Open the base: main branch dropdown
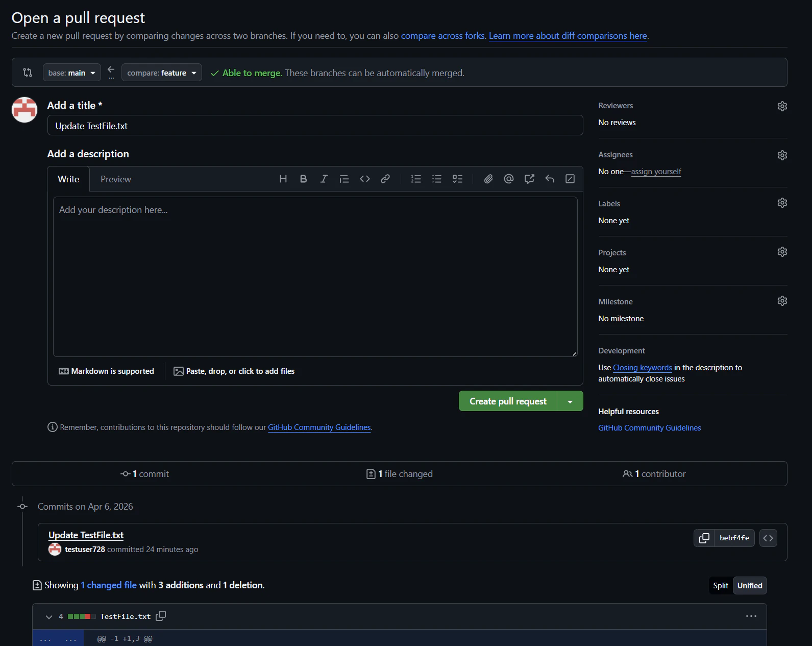 pyautogui.click(x=71, y=73)
